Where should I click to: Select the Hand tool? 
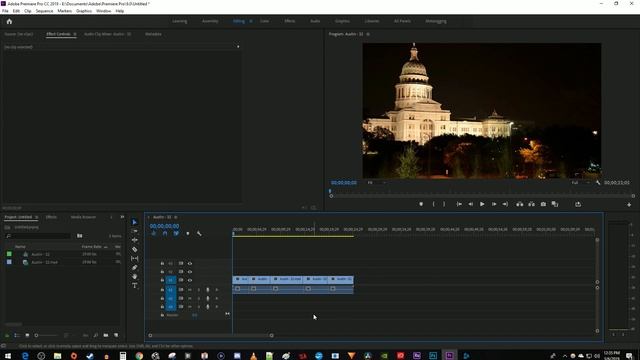tap(135, 276)
